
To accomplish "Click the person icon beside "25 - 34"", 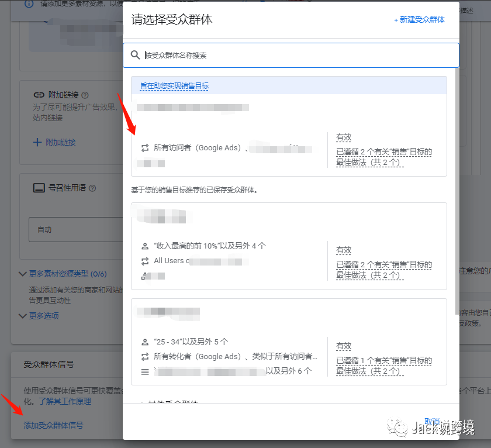I will tap(145, 342).
